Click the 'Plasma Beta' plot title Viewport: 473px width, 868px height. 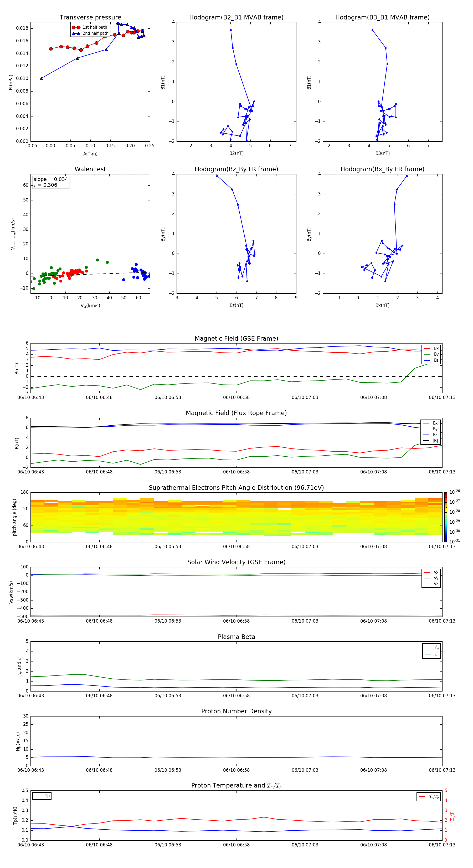(x=236, y=637)
